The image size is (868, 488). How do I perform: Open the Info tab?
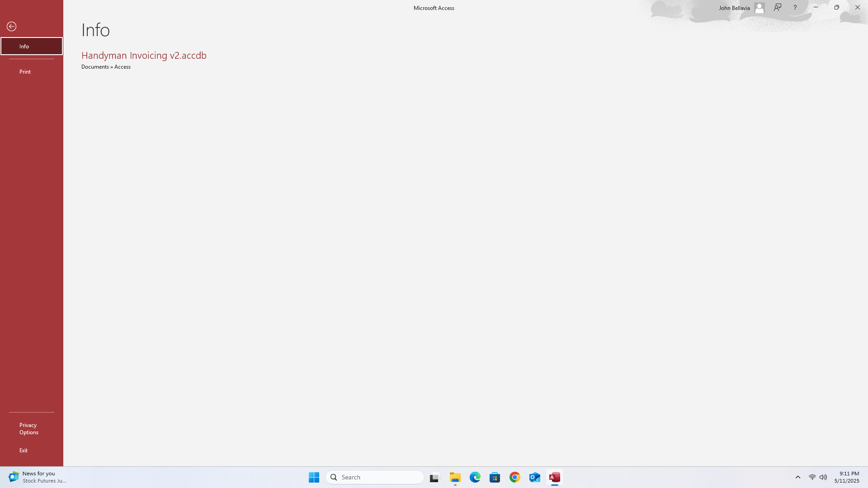[x=32, y=46]
